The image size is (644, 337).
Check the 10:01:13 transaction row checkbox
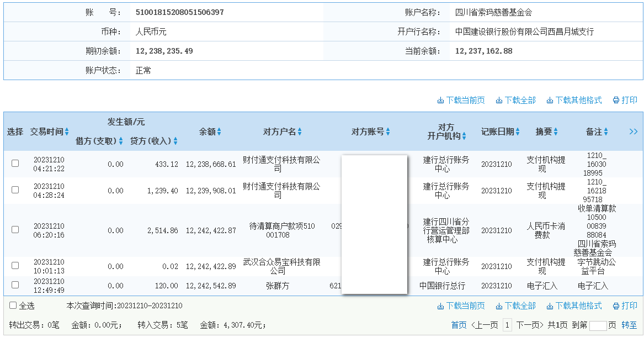point(15,266)
